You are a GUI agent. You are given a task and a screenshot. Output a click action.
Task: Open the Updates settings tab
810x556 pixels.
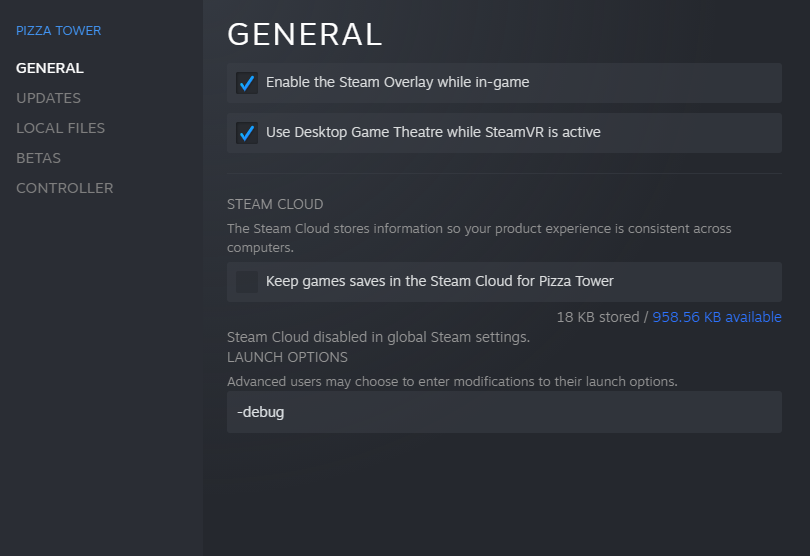48,98
